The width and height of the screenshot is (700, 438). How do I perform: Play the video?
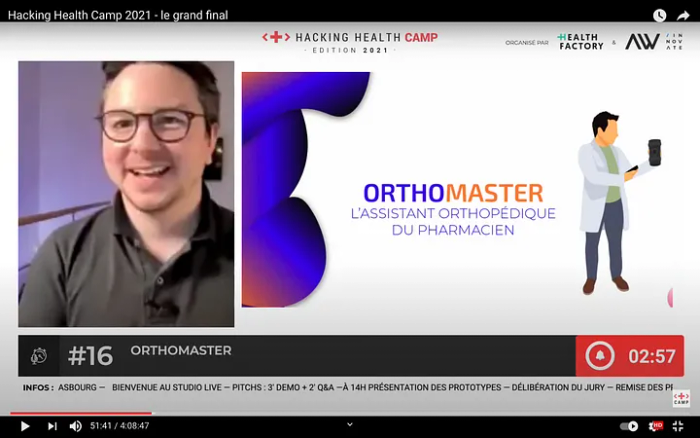point(25,426)
